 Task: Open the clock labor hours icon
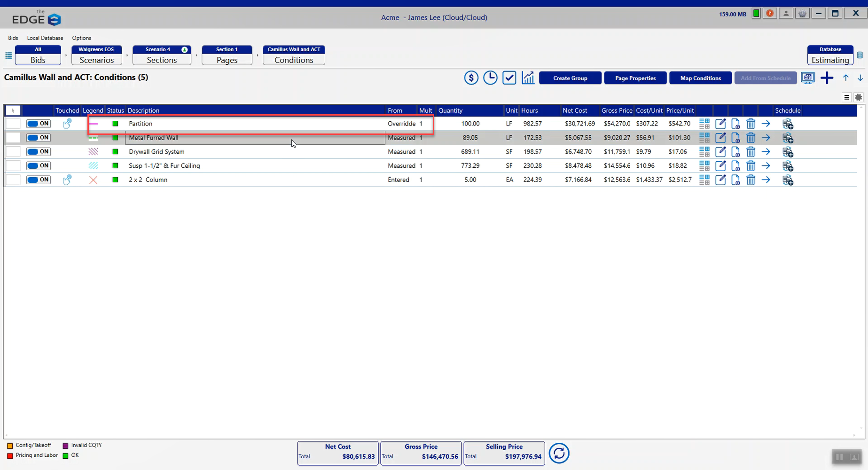[490, 78]
